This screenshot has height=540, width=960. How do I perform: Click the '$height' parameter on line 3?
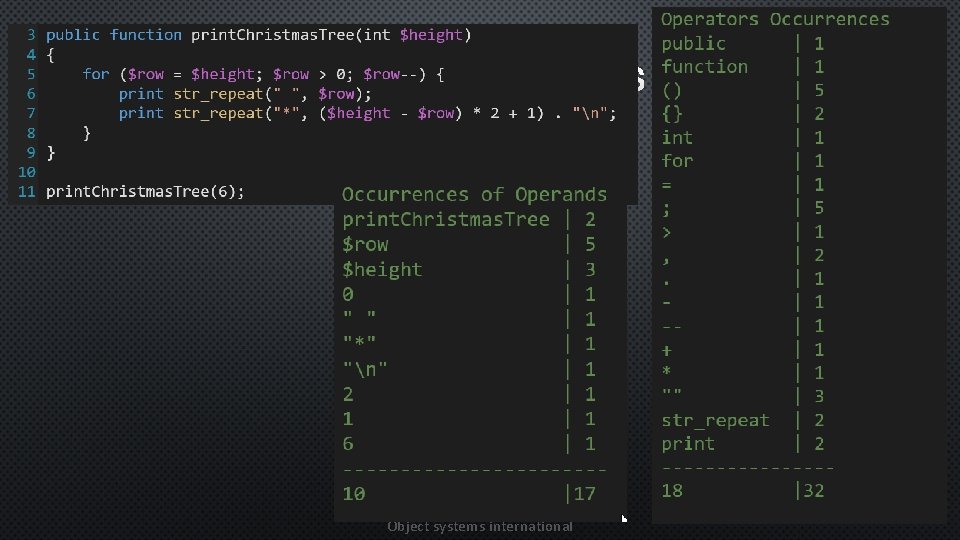pos(431,35)
